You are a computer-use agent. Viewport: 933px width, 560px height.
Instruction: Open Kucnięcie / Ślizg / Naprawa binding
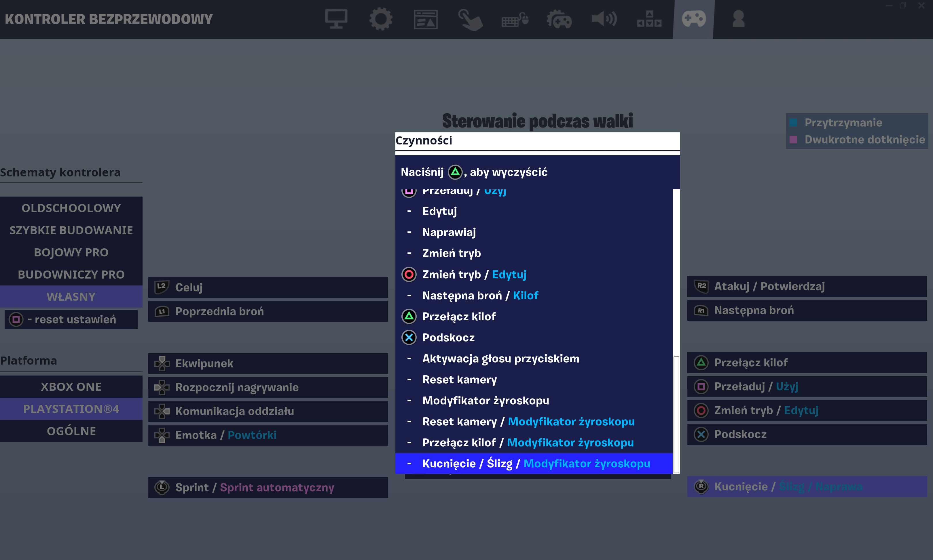[x=807, y=487]
